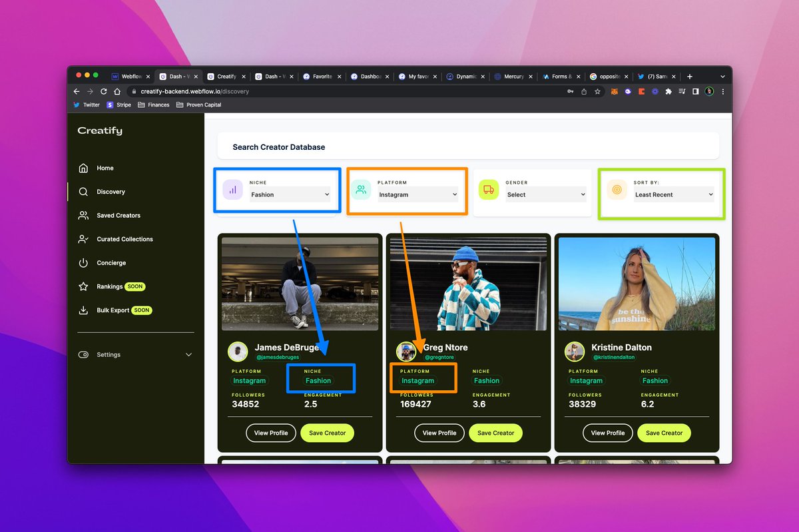The width and height of the screenshot is (799, 532).
Task: Click the @kristinendalton handle
Action: (614, 358)
